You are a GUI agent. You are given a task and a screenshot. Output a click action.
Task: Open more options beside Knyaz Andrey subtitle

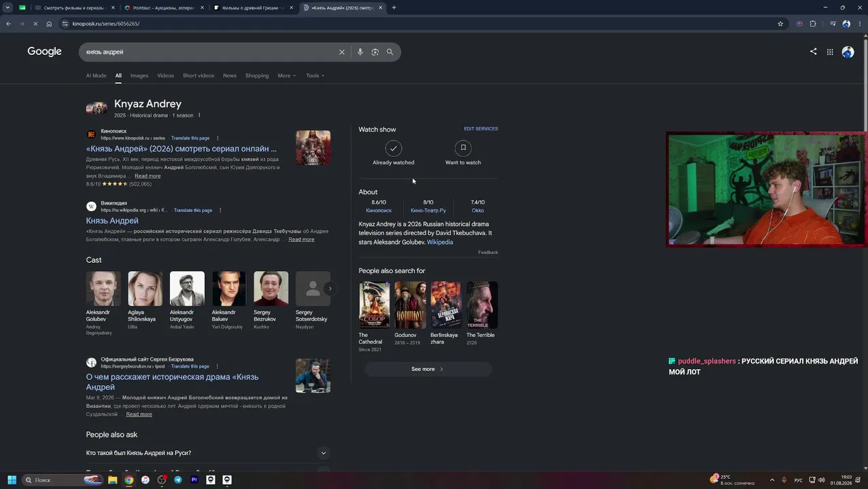pyautogui.click(x=199, y=115)
